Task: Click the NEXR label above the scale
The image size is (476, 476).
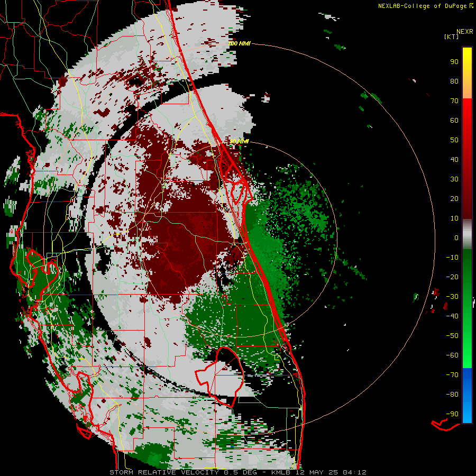Action: (x=464, y=32)
